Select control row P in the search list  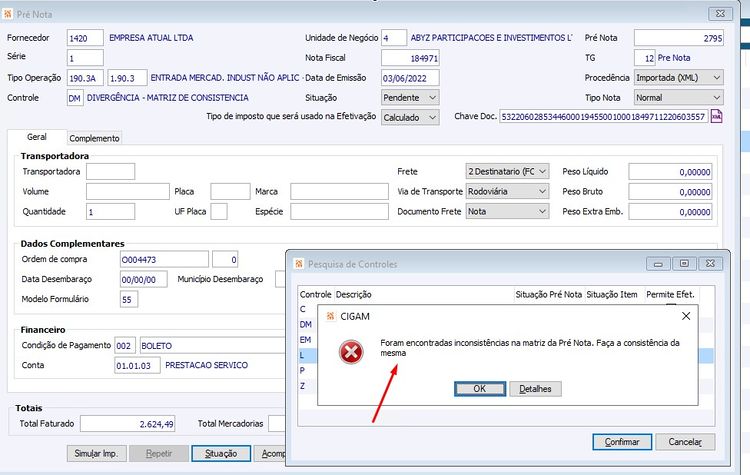tap(302, 370)
